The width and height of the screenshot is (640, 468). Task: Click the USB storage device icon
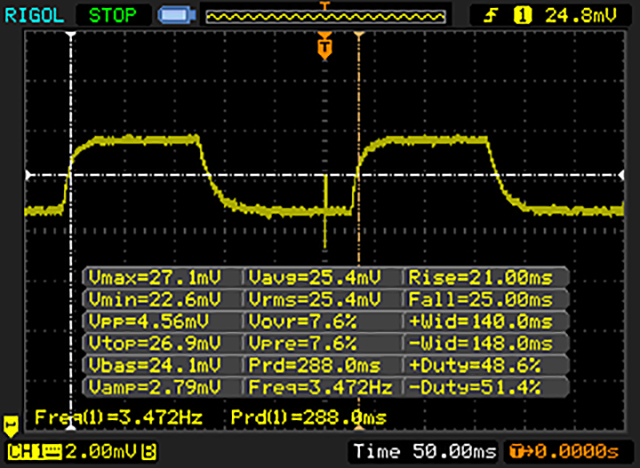pyautogui.click(x=177, y=15)
